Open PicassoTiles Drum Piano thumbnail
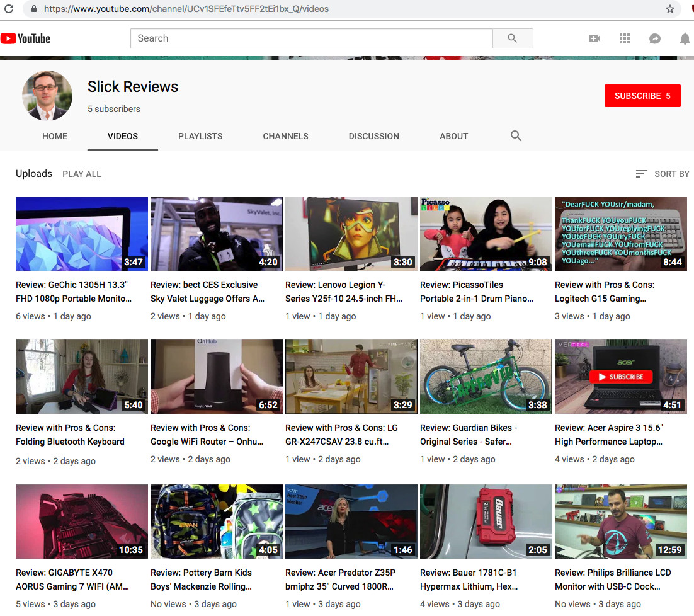The image size is (694, 616). click(486, 234)
